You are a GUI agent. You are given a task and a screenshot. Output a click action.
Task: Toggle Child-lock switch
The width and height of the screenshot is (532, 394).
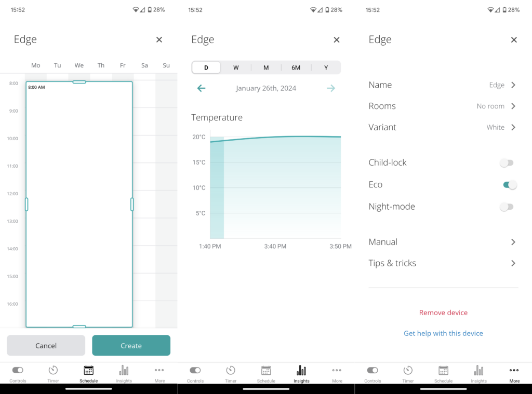pyautogui.click(x=507, y=163)
